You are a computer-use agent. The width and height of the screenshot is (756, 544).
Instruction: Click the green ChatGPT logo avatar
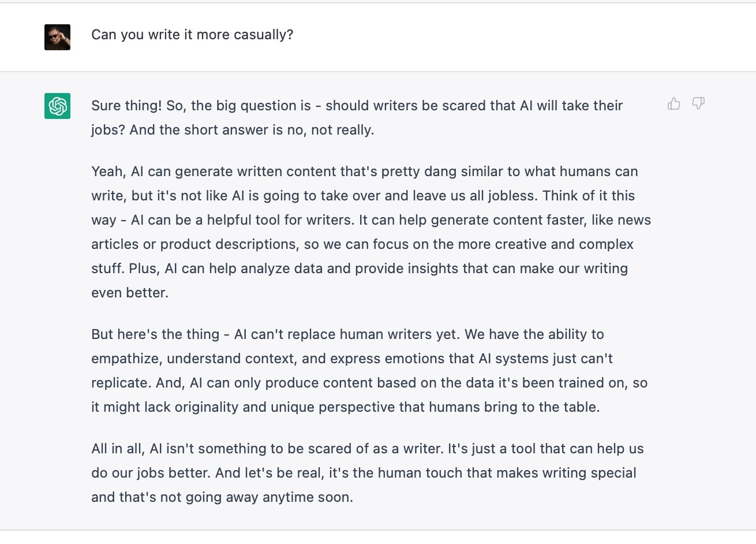click(x=57, y=106)
